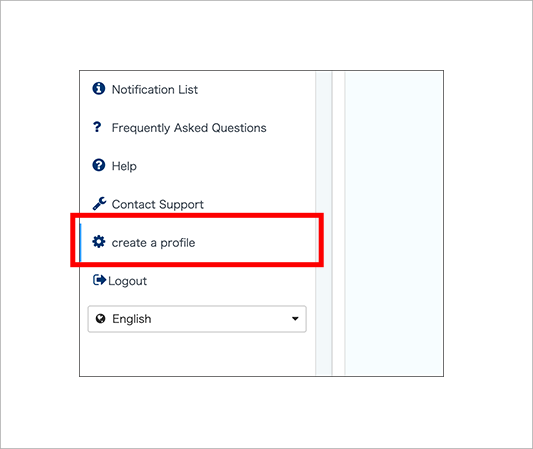Screen dimensions: 533x449
Task: Click the vertical scrollbar track beside the menu
Action: click(324, 223)
